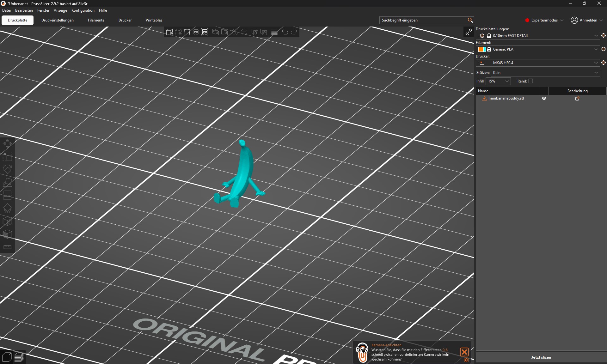This screenshot has width=607, height=364.
Task: Open the Infill percentage dropdown
Action: pyautogui.click(x=498, y=81)
